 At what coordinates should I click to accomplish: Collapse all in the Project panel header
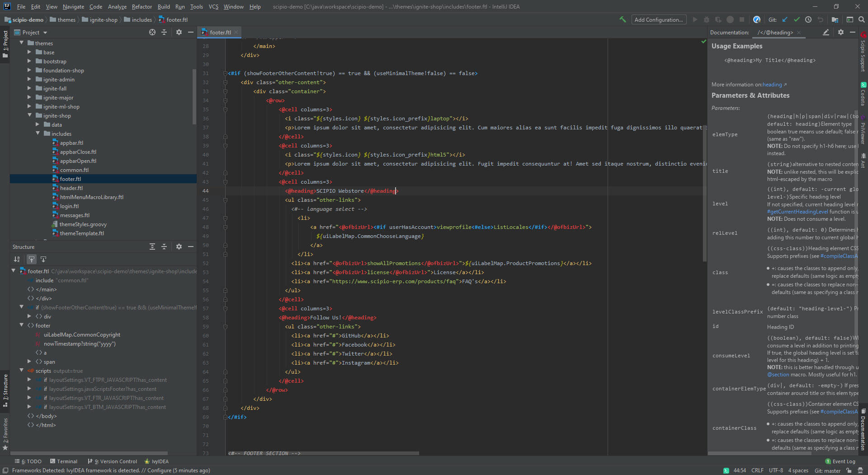tap(164, 32)
